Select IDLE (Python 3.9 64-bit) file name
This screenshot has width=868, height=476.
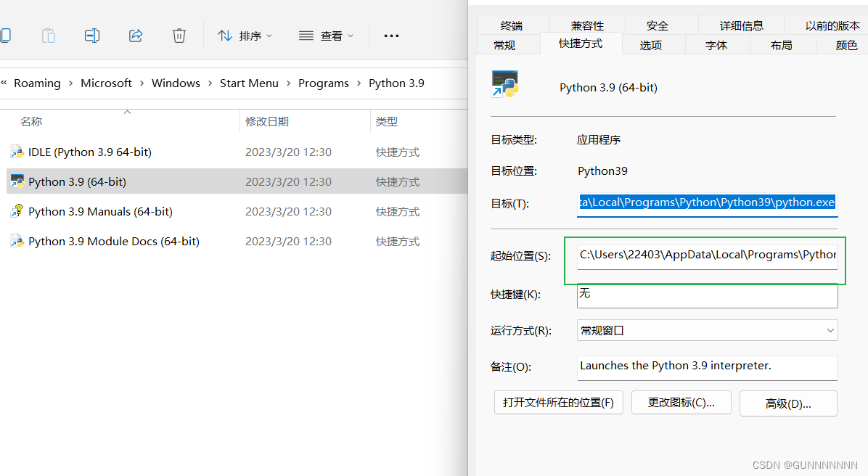(x=90, y=152)
